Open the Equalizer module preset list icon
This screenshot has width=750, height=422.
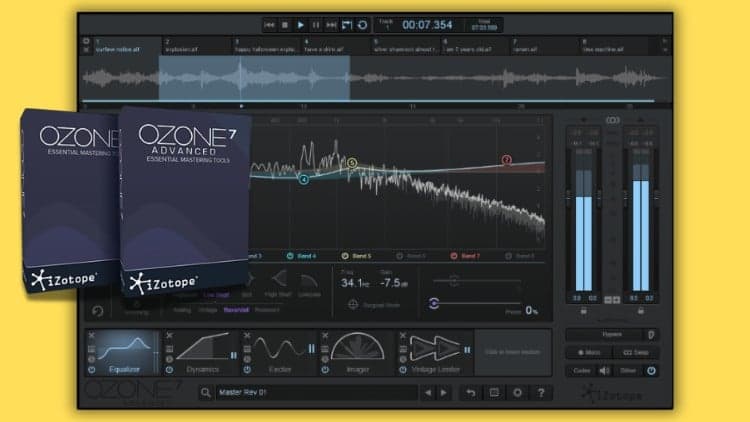click(92, 349)
